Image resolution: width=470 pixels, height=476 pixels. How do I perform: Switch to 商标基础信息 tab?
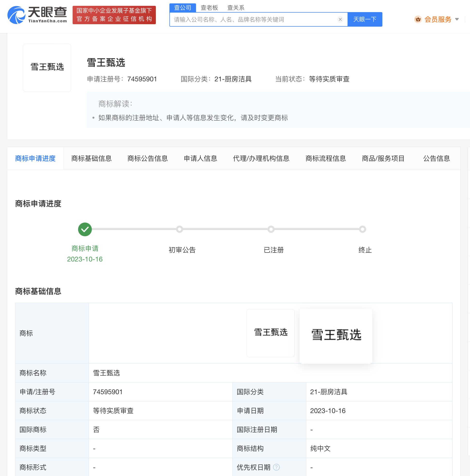coord(91,158)
